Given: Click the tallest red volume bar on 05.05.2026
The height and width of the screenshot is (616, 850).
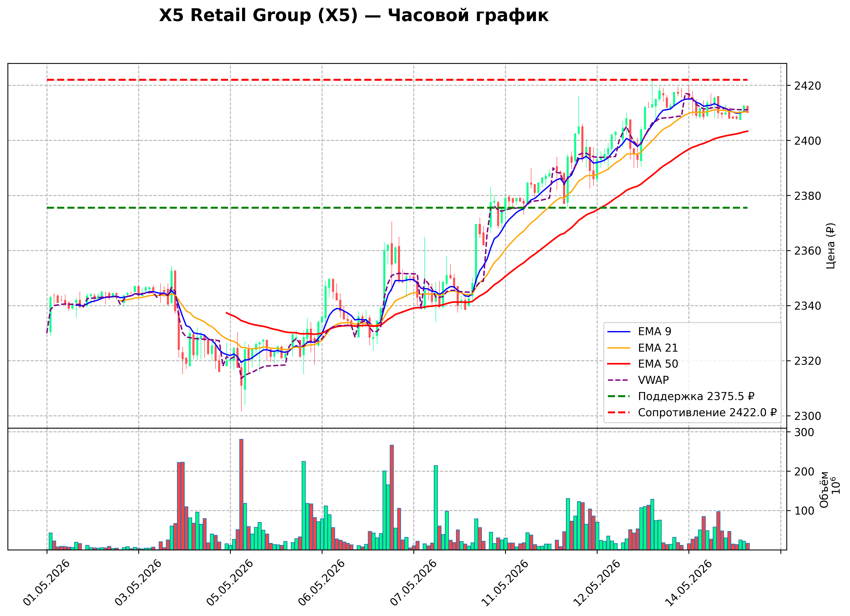Looking at the screenshot, I should coord(241,494).
